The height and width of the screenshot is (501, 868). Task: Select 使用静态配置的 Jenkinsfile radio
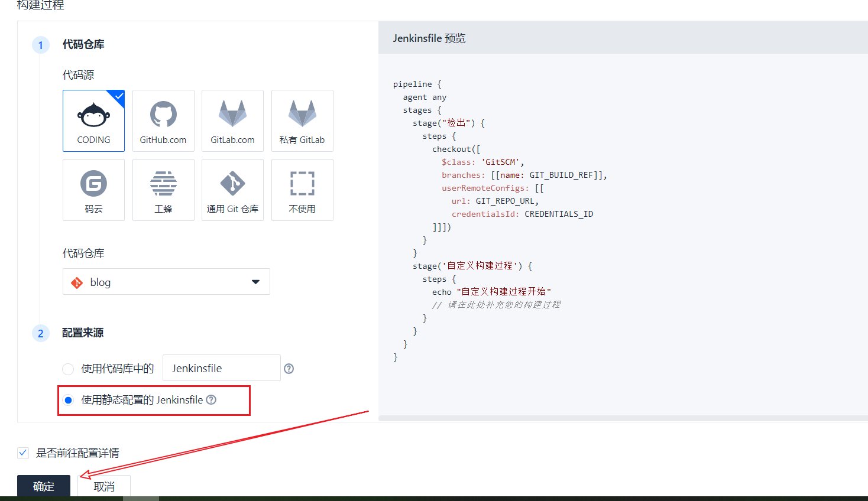pyautogui.click(x=68, y=400)
